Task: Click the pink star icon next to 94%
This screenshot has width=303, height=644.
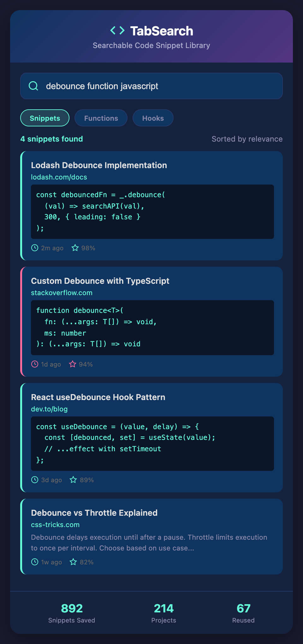Action: point(73,364)
